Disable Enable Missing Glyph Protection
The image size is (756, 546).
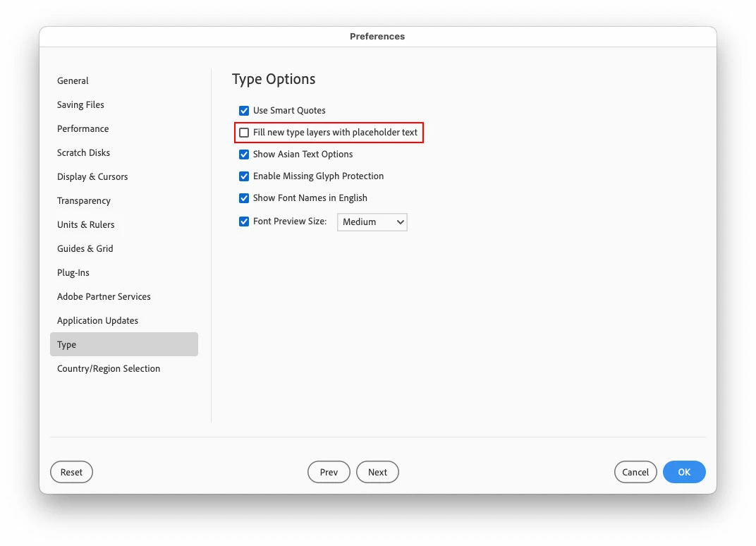pyautogui.click(x=244, y=176)
